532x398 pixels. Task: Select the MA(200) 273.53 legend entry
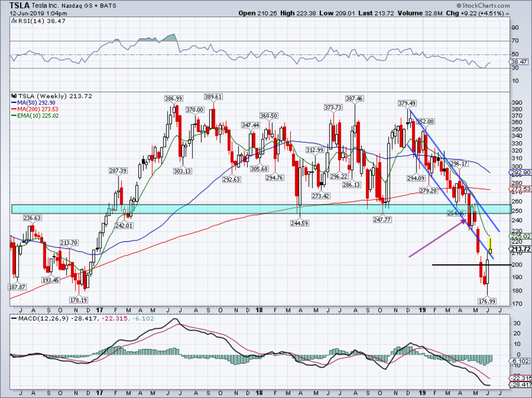pos(36,109)
